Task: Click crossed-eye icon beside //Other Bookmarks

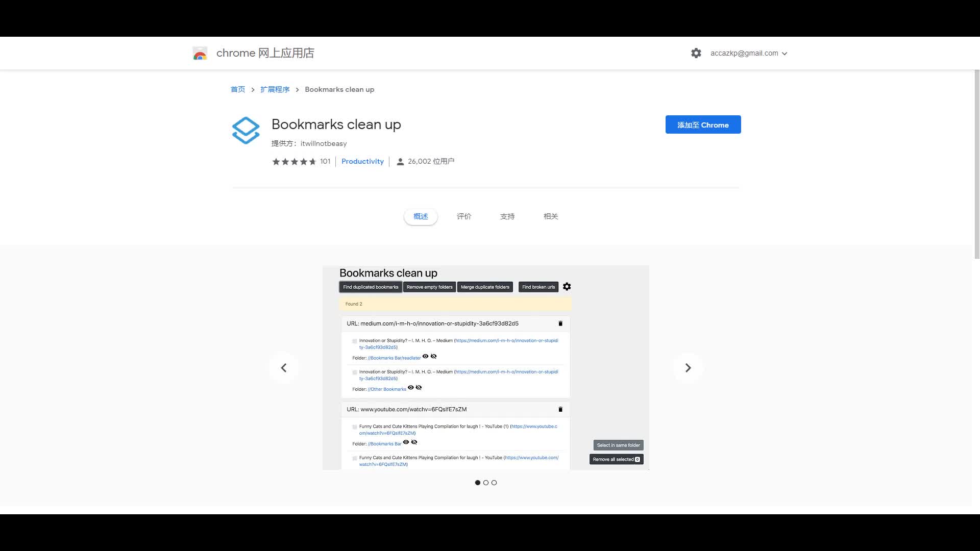Action: coord(419,388)
